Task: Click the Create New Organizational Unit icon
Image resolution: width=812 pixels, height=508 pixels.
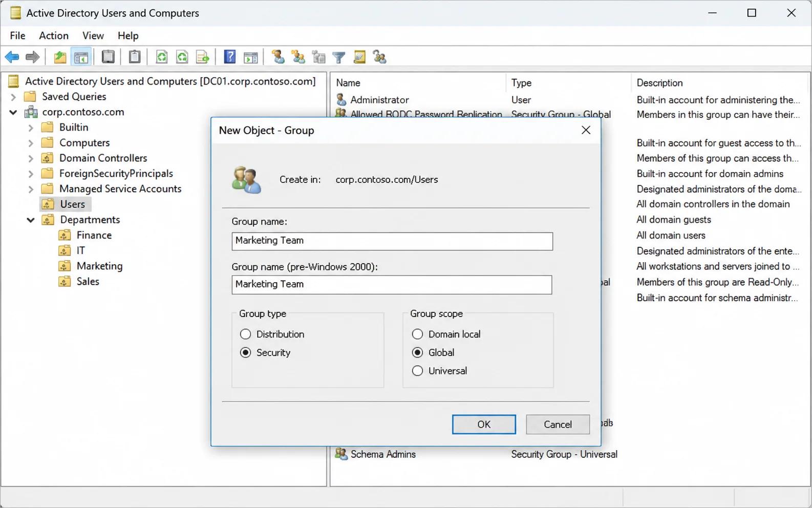Action: 318,57
